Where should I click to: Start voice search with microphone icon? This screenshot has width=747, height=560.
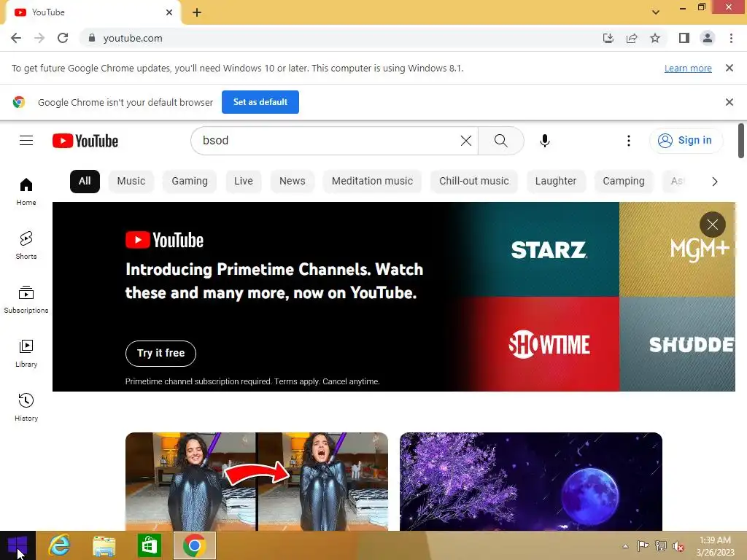(x=545, y=141)
